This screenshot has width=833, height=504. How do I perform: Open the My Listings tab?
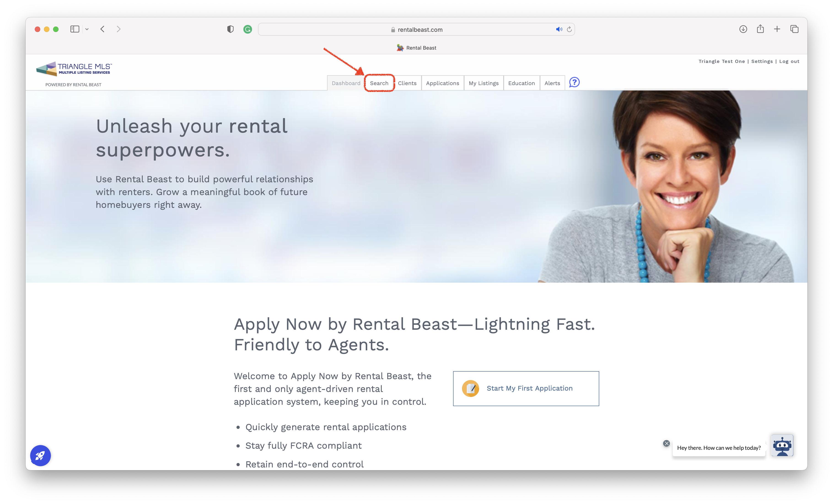(484, 83)
